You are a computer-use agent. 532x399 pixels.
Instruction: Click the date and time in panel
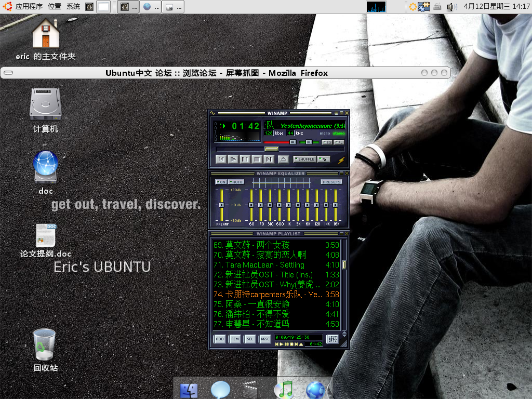tap(496, 6)
